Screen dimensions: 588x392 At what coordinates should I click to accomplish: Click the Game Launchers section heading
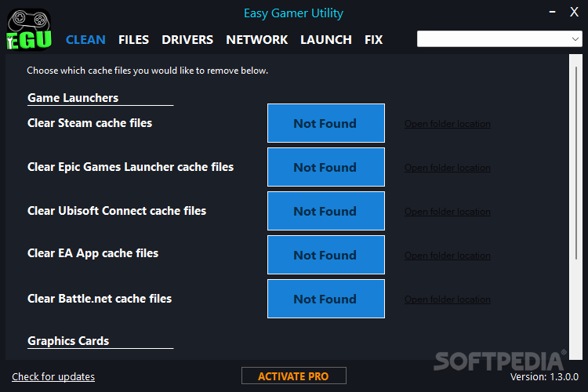[73, 98]
